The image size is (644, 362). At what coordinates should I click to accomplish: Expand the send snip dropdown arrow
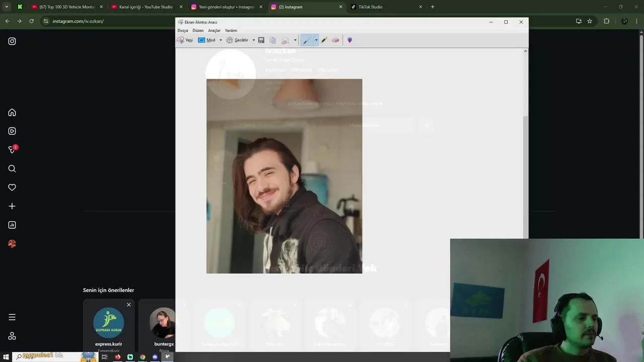pos(295,40)
